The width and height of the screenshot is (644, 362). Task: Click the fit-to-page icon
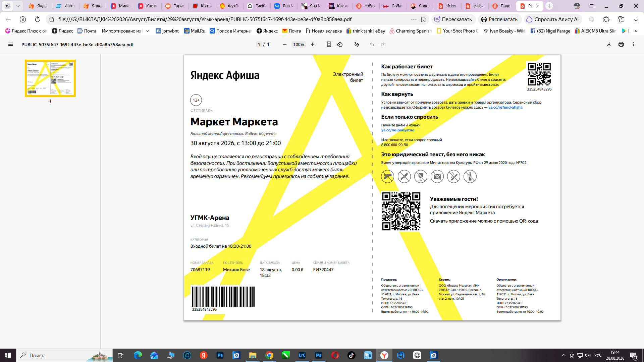click(x=329, y=44)
